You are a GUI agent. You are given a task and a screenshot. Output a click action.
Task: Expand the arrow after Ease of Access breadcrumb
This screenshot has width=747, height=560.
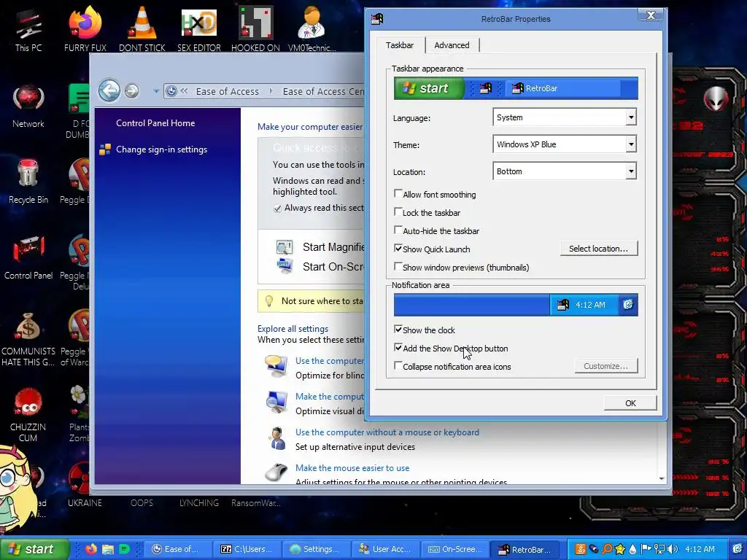[x=271, y=91]
